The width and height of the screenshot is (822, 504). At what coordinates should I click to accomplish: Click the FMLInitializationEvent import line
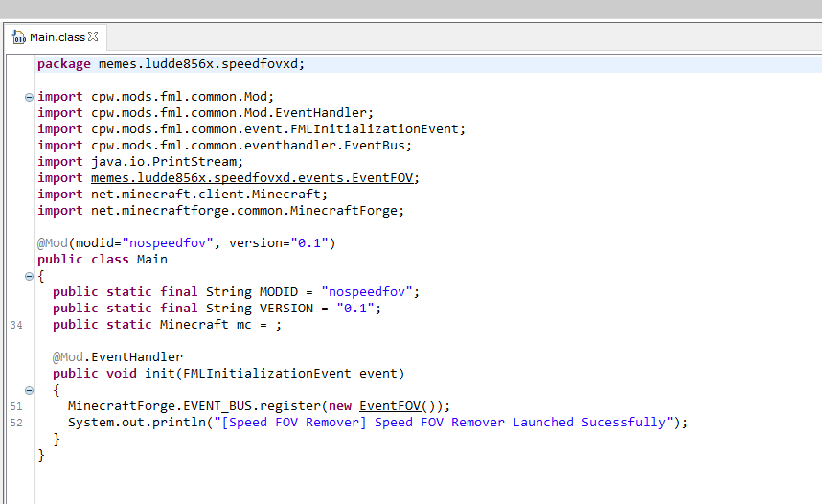[x=251, y=129]
